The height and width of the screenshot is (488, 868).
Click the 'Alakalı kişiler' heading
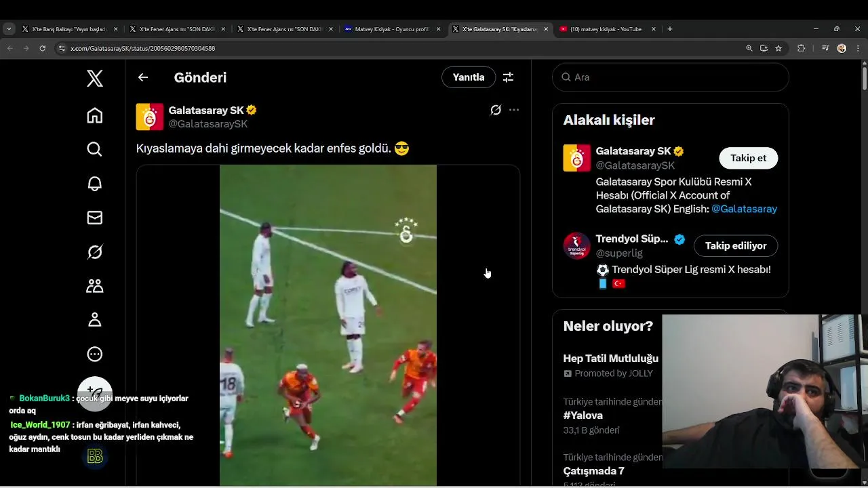609,120
